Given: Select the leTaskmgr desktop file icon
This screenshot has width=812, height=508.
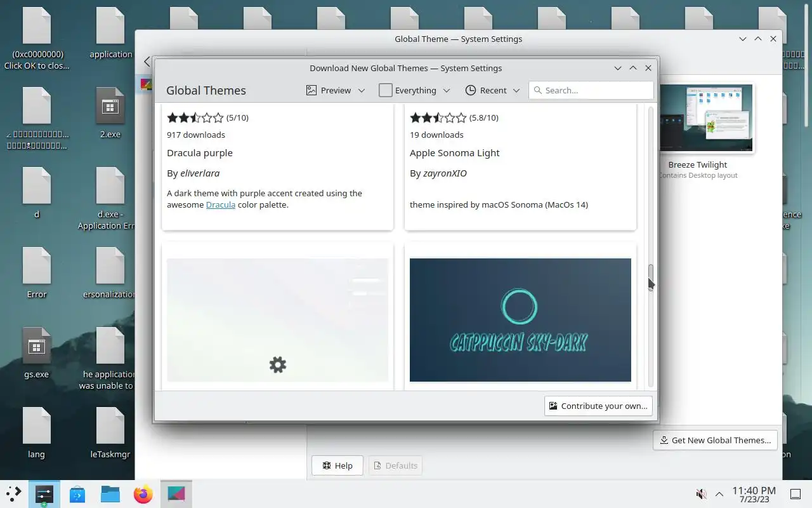Looking at the screenshot, I should 110,434.
